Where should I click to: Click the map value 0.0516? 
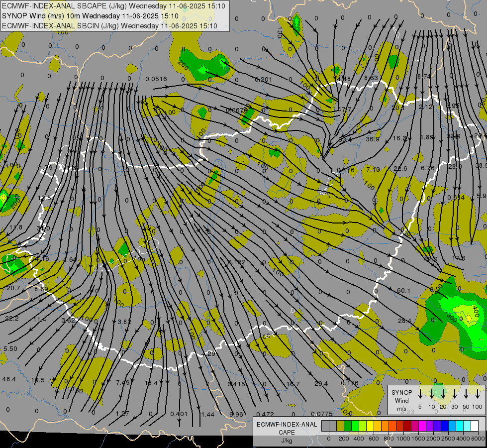pyautogui.click(x=156, y=79)
